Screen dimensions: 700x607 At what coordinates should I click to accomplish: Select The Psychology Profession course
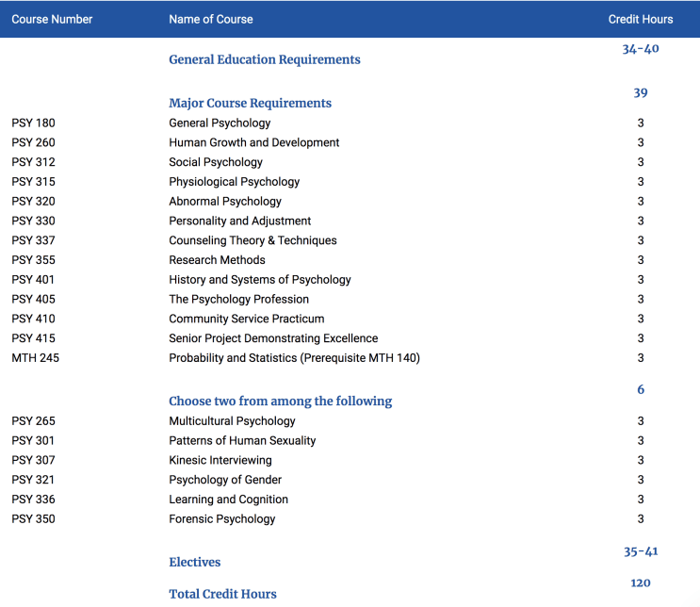pyautogui.click(x=239, y=300)
